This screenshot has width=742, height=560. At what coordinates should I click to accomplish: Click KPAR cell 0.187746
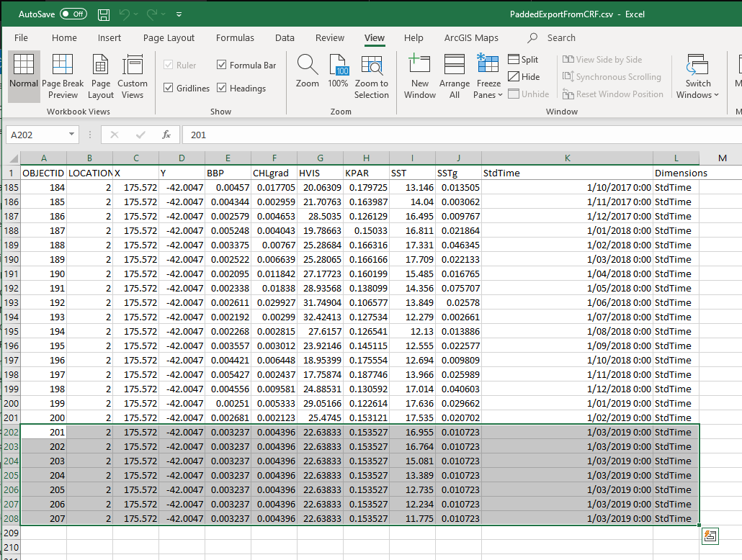coord(366,374)
